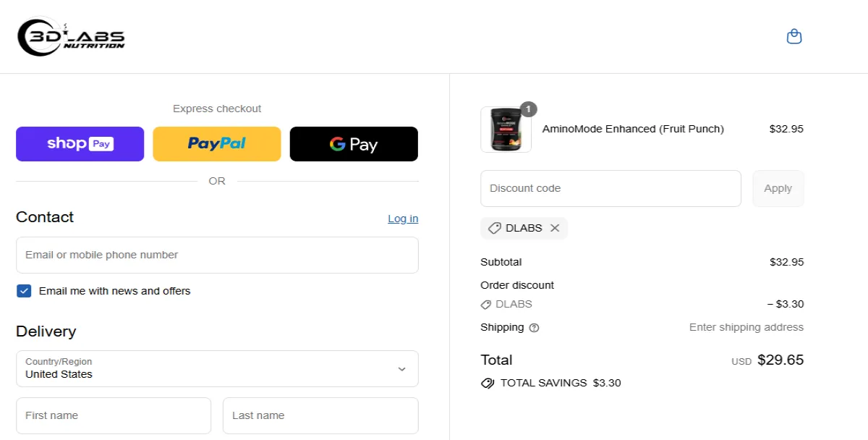Click the AminoMode Enhanced product thumbnail

[x=506, y=130]
